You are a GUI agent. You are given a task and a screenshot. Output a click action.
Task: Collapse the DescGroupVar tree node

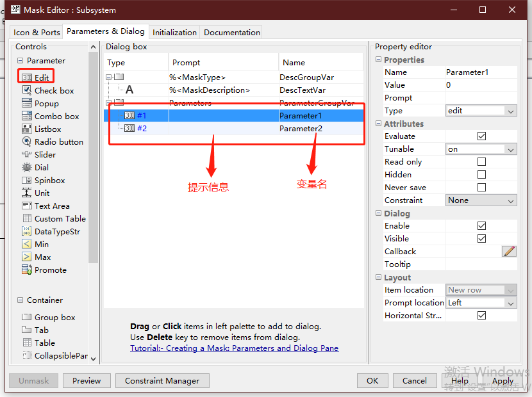(x=108, y=77)
